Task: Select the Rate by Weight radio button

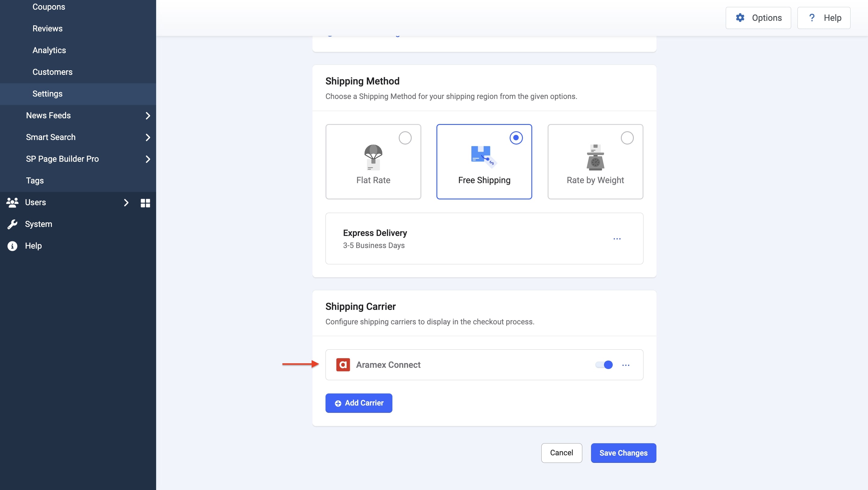Action: coord(627,138)
